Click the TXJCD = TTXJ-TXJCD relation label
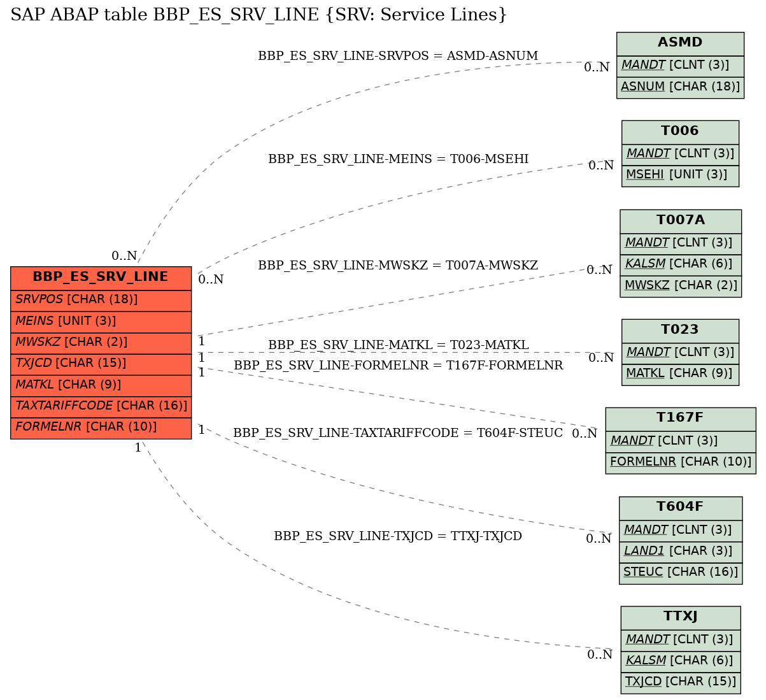766x700 pixels. coord(398,536)
